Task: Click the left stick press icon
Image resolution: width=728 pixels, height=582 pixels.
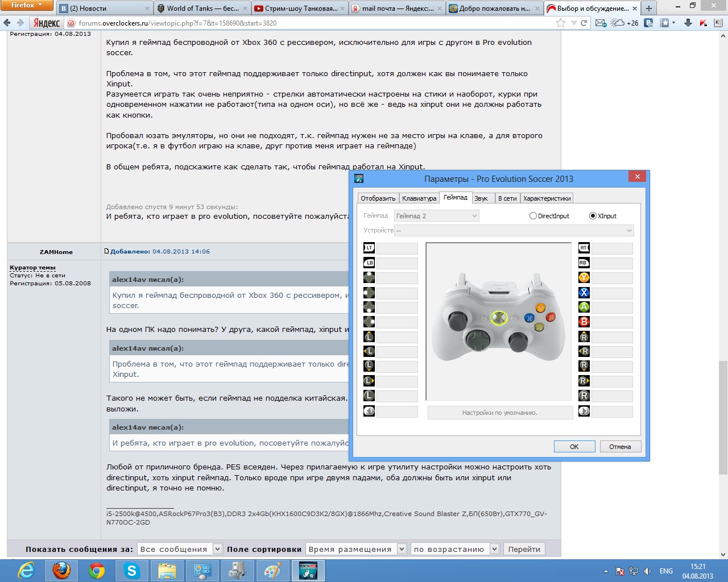Action: (369, 396)
